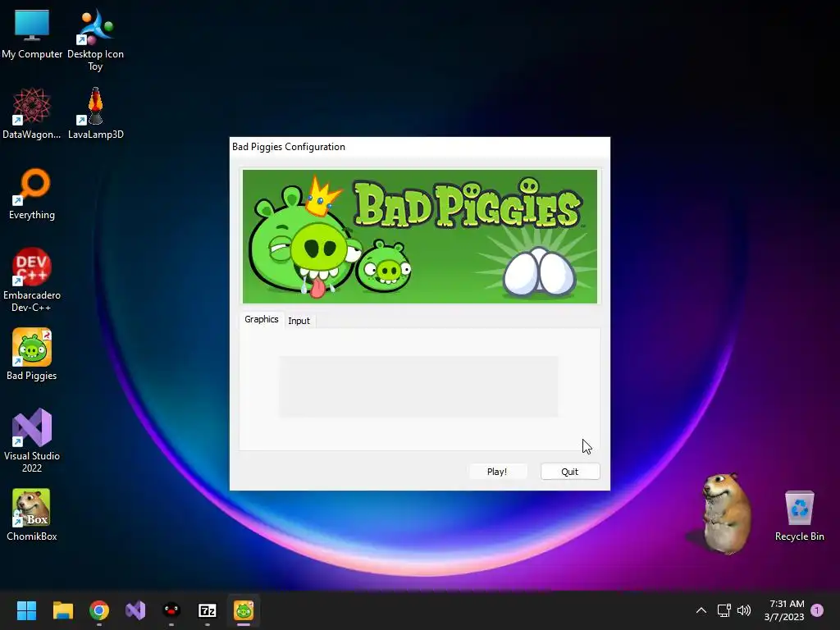Click the Play! button
The width and height of the screenshot is (840, 630).
[x=497, y=472]
